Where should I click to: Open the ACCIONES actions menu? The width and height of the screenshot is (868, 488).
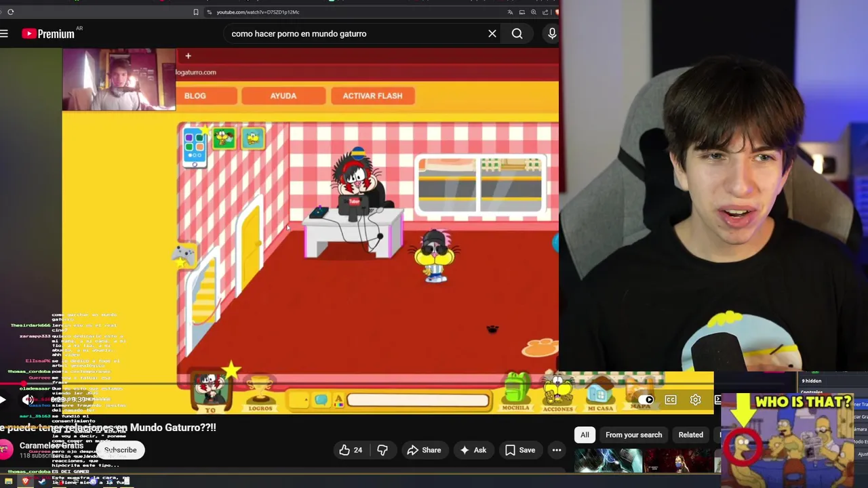click(557, 394)
